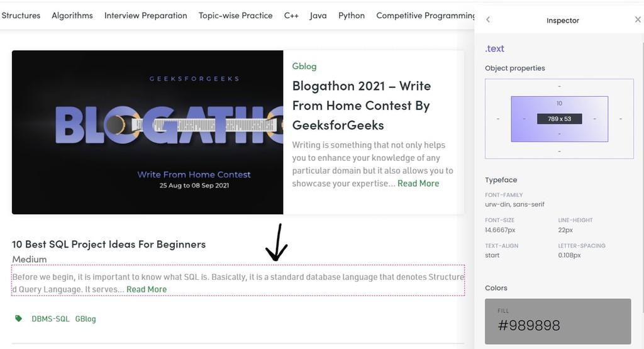Open Blogathon 2021 article title

pyautogui.click(x=362, y=106)
